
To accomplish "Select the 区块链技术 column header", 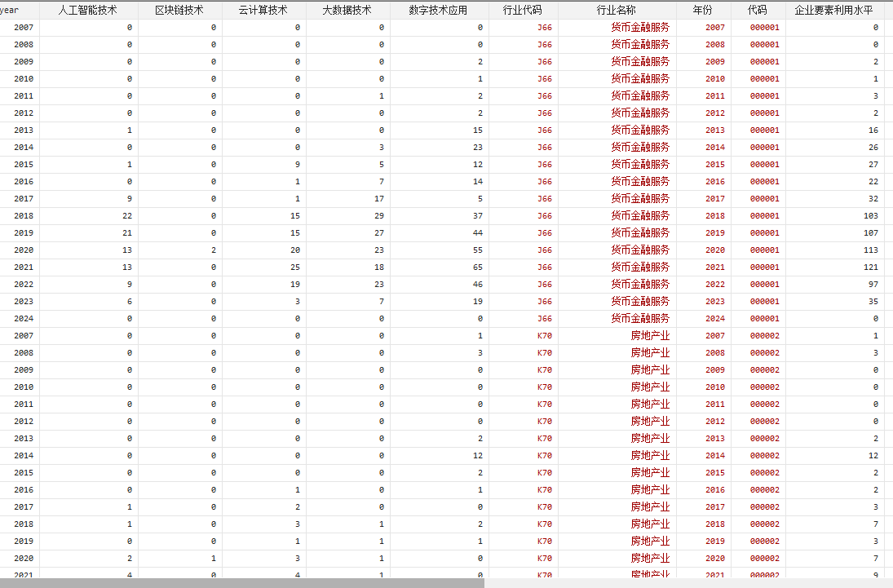I will pos(179,10).
